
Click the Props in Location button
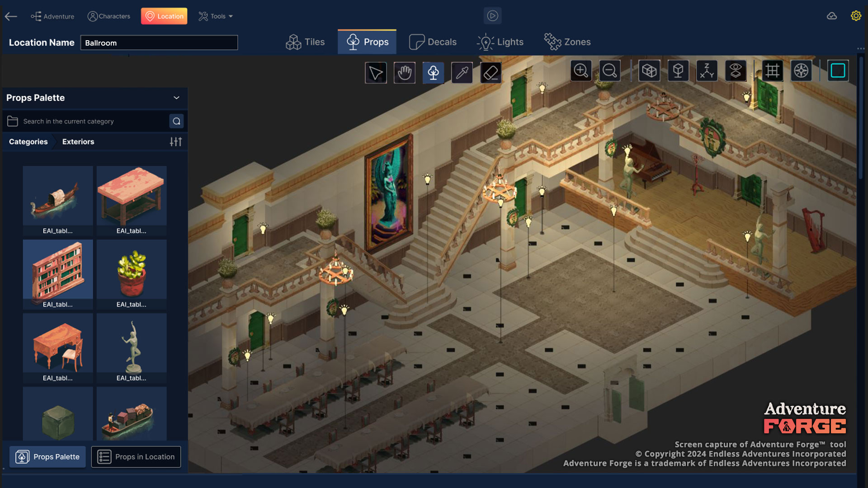tap(136, 457)
